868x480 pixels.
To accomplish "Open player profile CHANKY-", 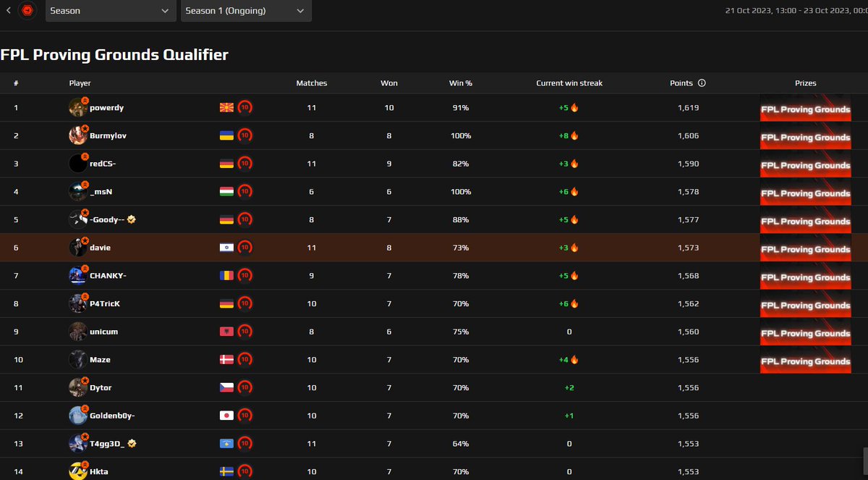I will pyautogui.click(x=109, y=276).
